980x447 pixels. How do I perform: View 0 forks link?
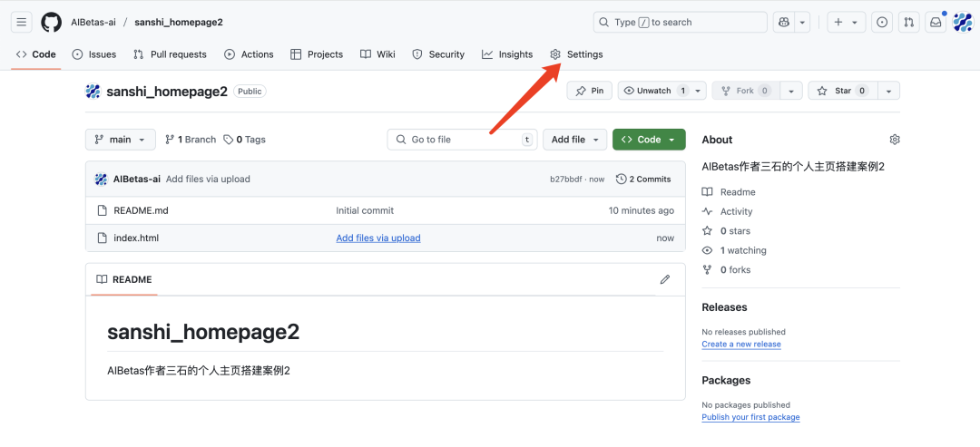click(x=727, y=269)
